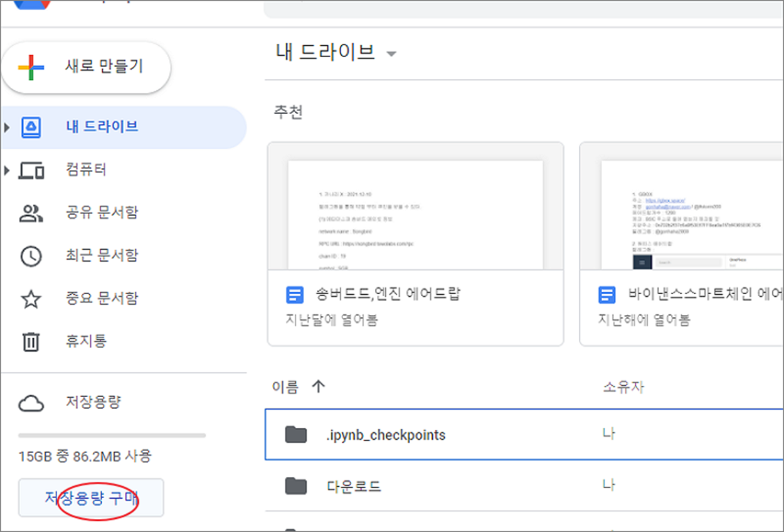Open 휴지통 (Trash)

(87, 341)
